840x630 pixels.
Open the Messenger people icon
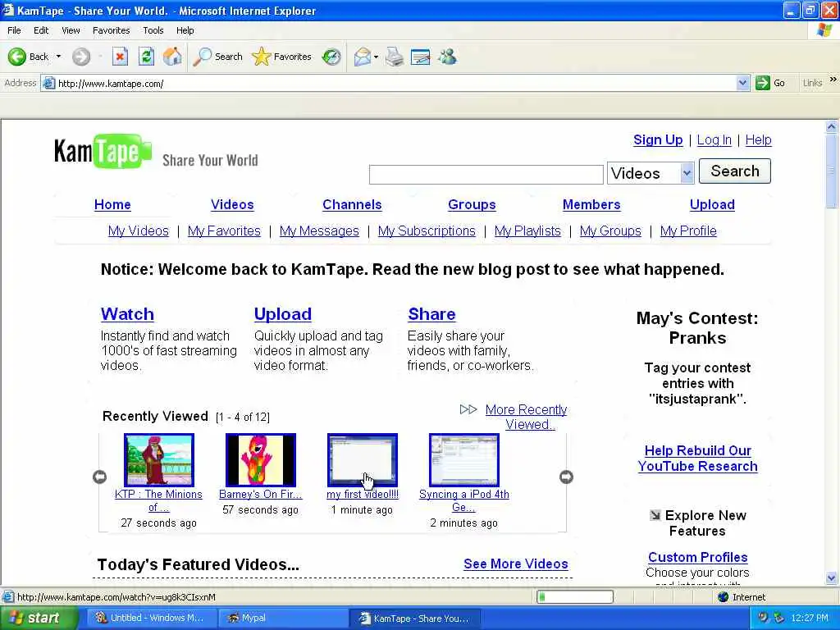(447, 57)
